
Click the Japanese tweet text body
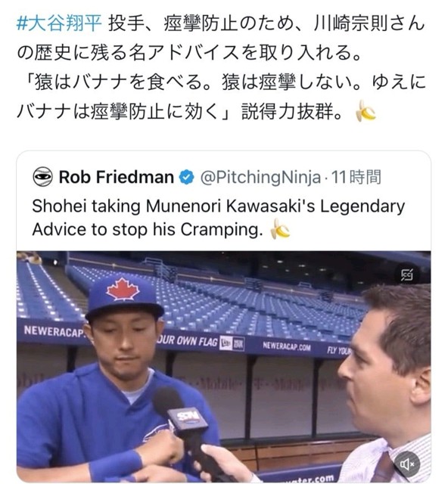221,67
